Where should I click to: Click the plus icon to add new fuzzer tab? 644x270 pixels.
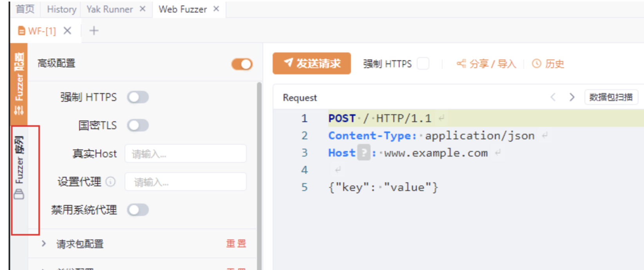[94, 31]
